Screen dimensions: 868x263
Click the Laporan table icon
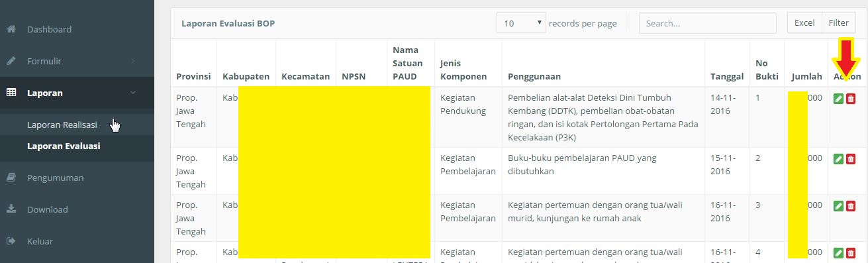tap(11, 93)
